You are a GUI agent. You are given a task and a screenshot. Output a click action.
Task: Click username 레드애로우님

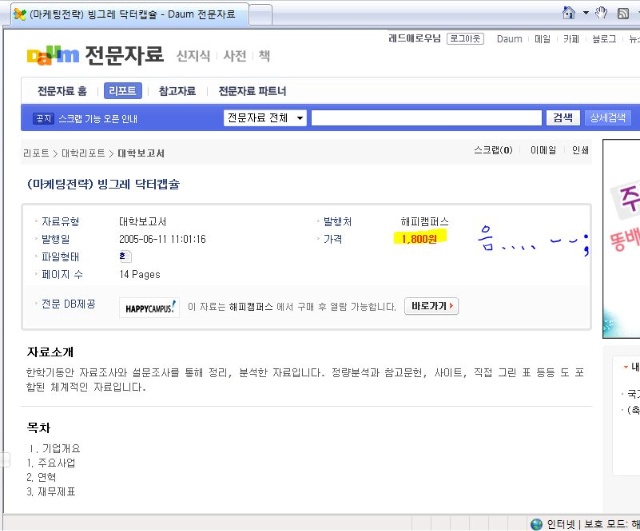click(x=415, y=39)
